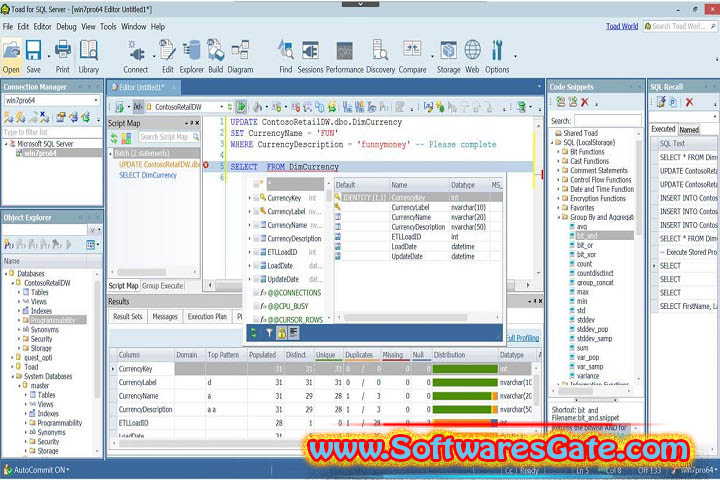Expand the quest_opti database node

pos(13,357)
